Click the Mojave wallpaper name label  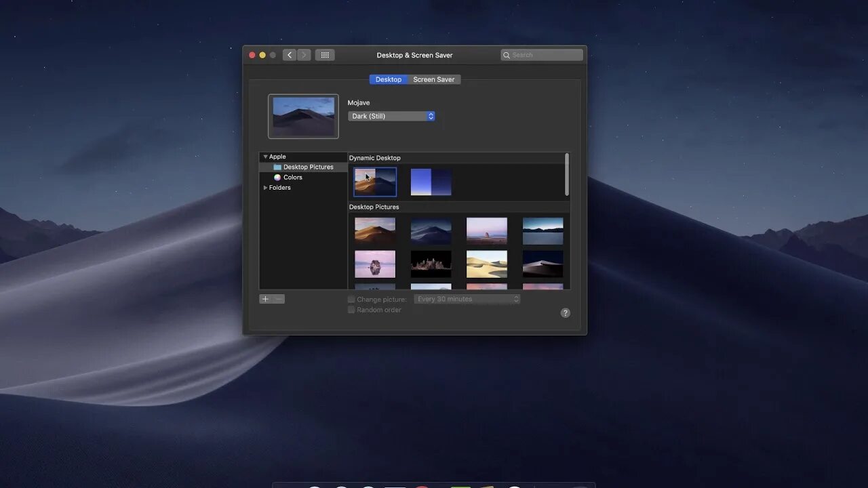(x=359, y=103)
